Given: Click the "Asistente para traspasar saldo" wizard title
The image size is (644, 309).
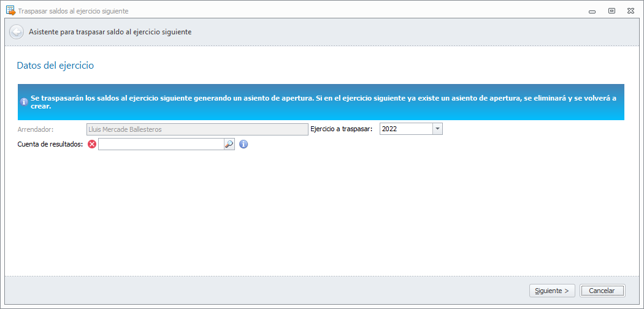Looking at the screenshot, I should click(110, 32).
